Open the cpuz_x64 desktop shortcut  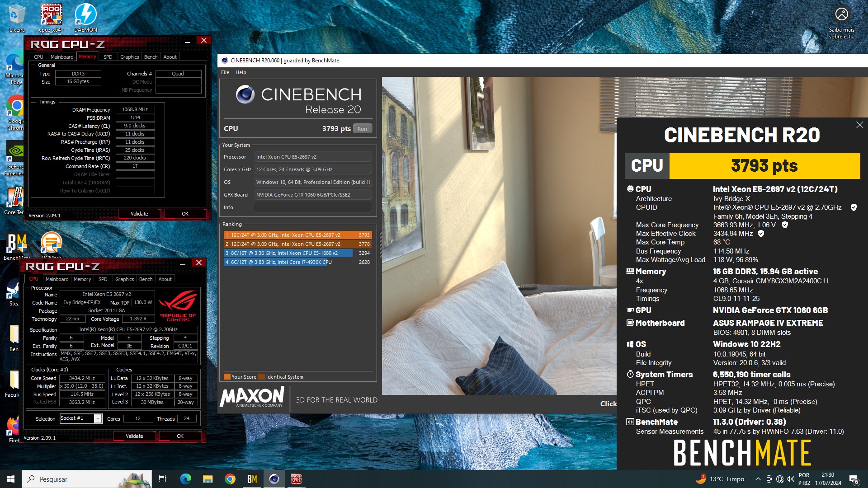(x=51, y=18)
